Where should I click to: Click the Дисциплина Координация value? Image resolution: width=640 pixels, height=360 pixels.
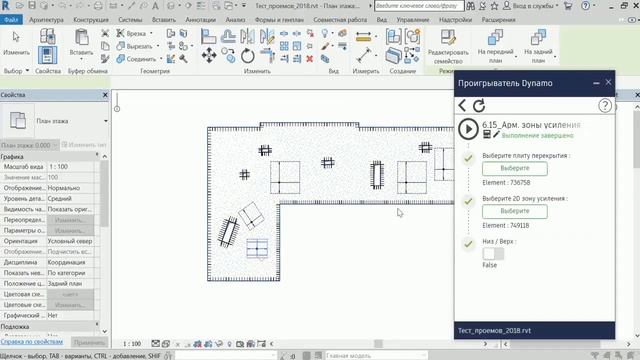[70, 262]
